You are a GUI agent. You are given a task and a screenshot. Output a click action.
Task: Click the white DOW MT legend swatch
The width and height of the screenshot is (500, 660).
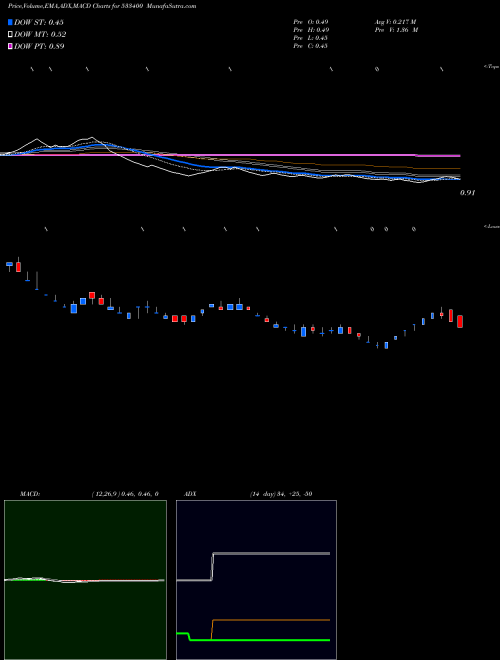click(x=11, y=35)
